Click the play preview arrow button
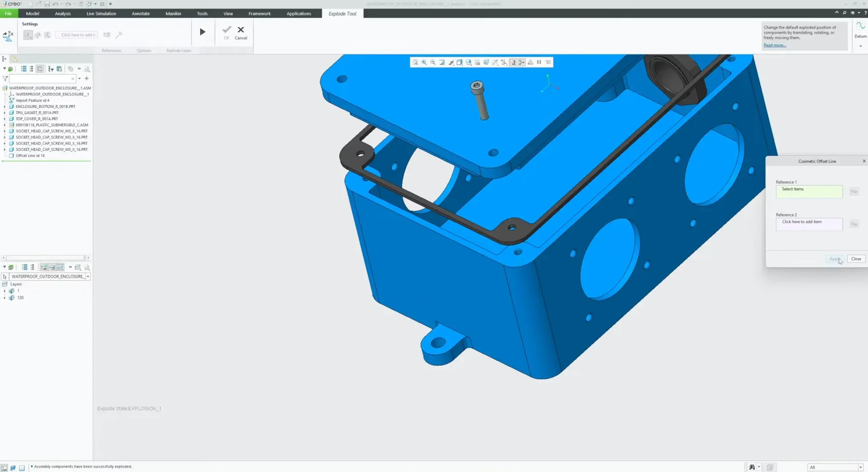The width and height of the screenshot is (868, 472). pyautogui.click(x=202, y=32)
